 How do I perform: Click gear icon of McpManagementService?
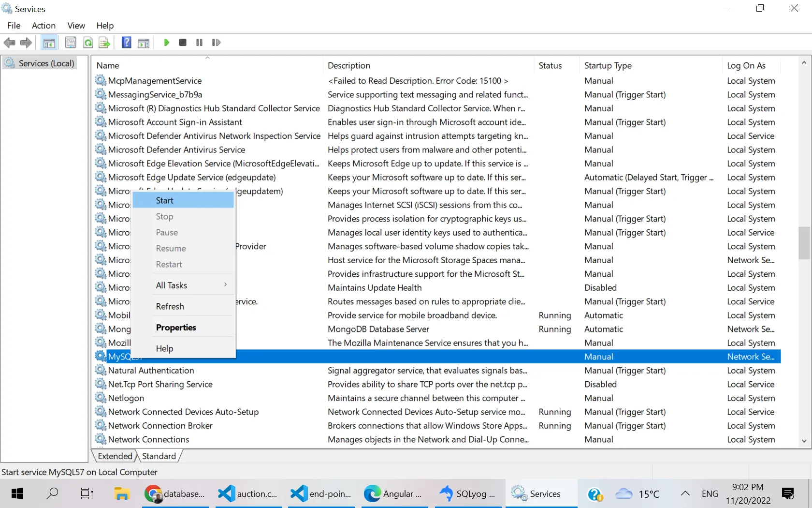click(x=101, y=80)
